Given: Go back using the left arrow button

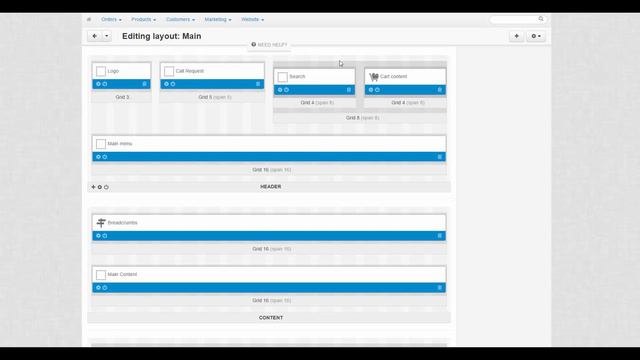Looking at the screenshot, I should coord(94,36).
